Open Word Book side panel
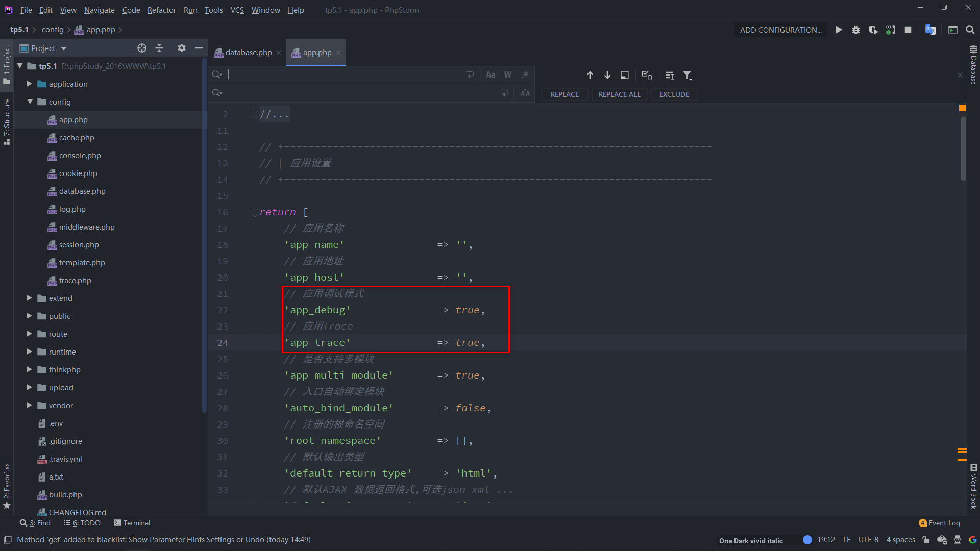Image resolution: width=980 pixels, height=551 pixels. click(x=973, y=486)
